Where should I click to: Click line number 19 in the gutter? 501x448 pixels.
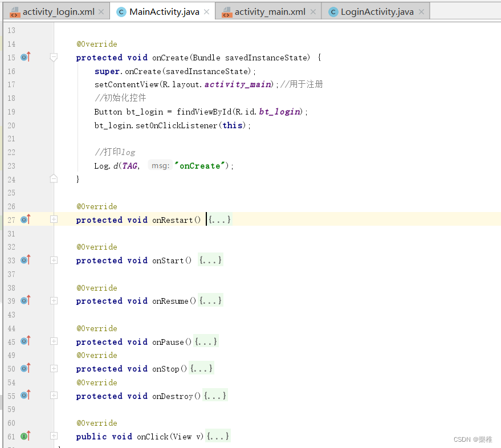click(x=11, y=111)
